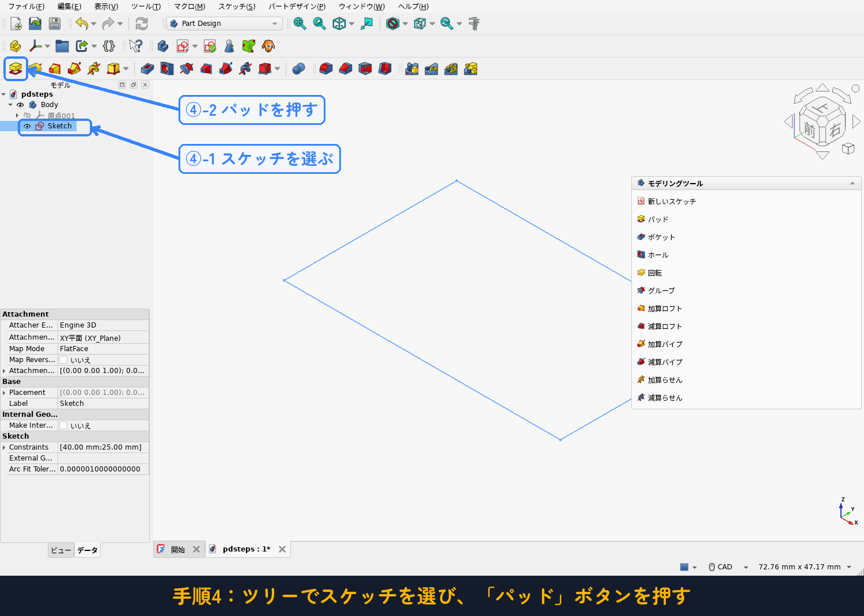Screen dimensions: 864x616
Task: Click the Chamfer tool icon
Action: [346, 69]
